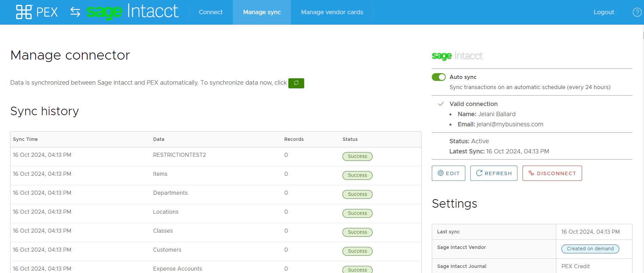Click the Logout link
644x273 pixels.
coord(604,12)
